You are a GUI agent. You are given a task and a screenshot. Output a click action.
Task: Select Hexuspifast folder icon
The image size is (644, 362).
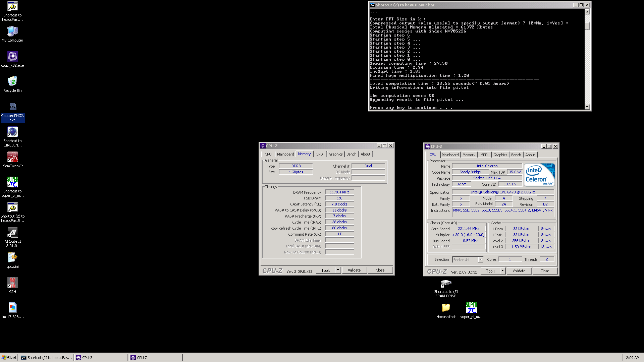click(x=446, y=311)
